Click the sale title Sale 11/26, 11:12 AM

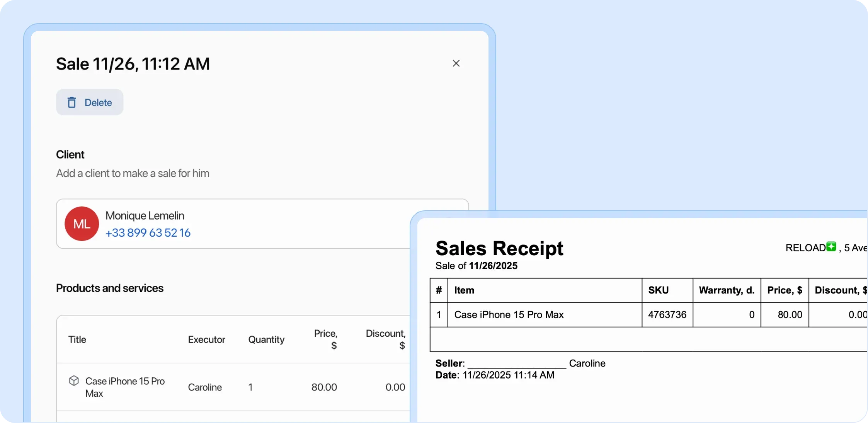tap(133, 63)
